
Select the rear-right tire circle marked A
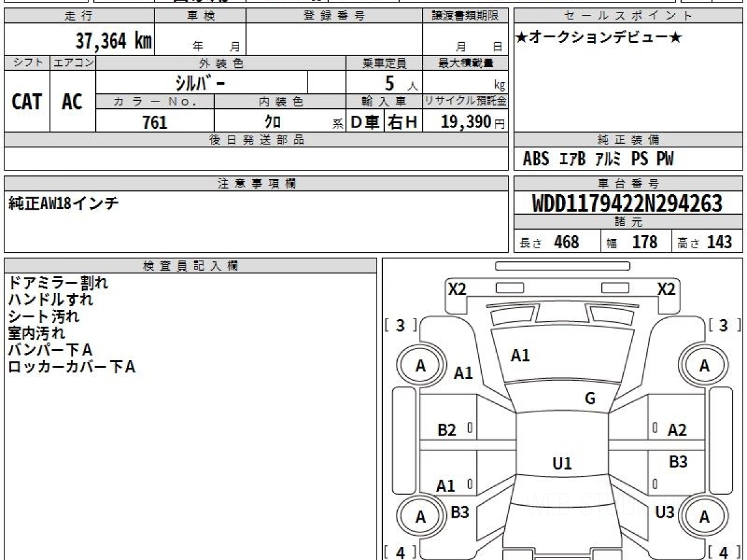point(704,516)
